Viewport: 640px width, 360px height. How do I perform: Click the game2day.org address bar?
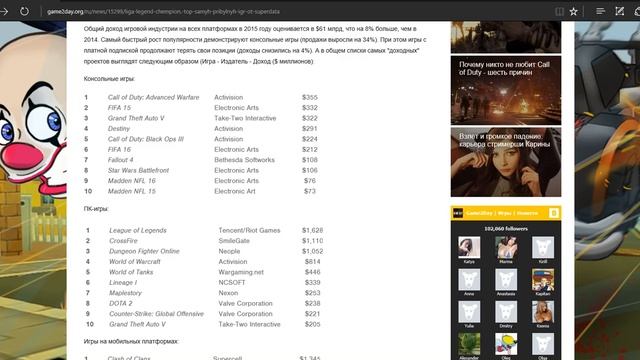coord(163,11)
